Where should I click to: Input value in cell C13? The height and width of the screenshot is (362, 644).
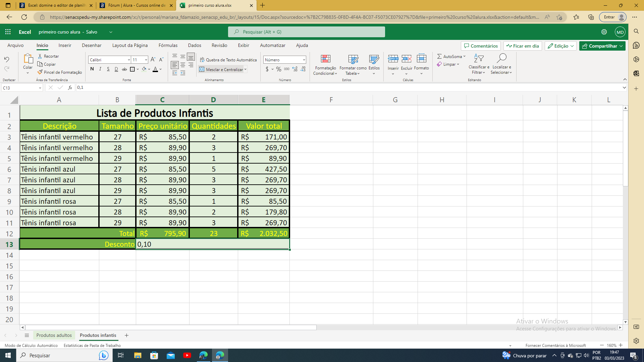coord(162,244)
